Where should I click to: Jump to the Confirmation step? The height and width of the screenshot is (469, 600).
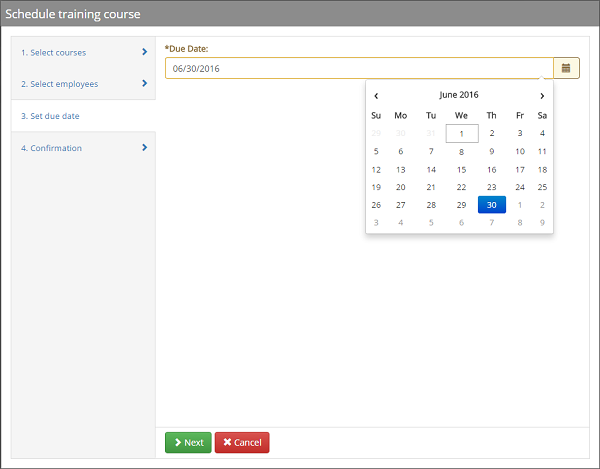coord(51,148)
